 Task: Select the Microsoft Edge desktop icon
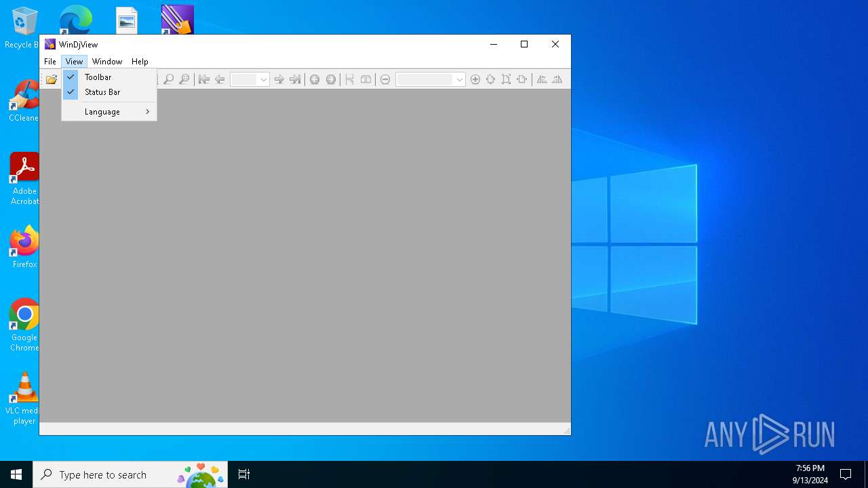(75, 20)
